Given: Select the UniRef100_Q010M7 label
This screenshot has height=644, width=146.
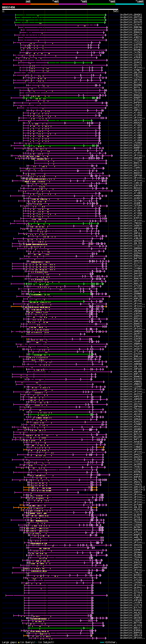Looking at the screenshot, I should (x=131, y=276).
